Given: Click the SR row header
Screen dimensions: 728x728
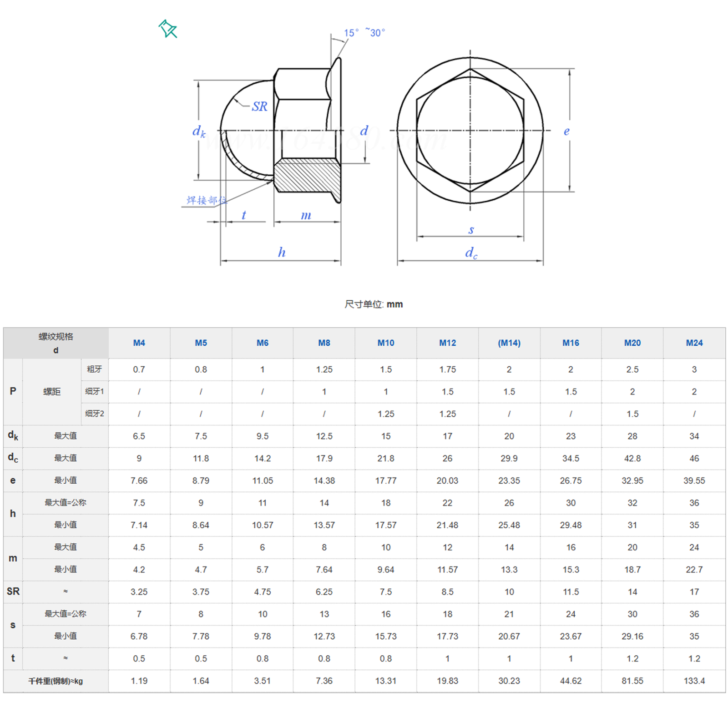Looking at the screenshot, I should pos(13,591).
